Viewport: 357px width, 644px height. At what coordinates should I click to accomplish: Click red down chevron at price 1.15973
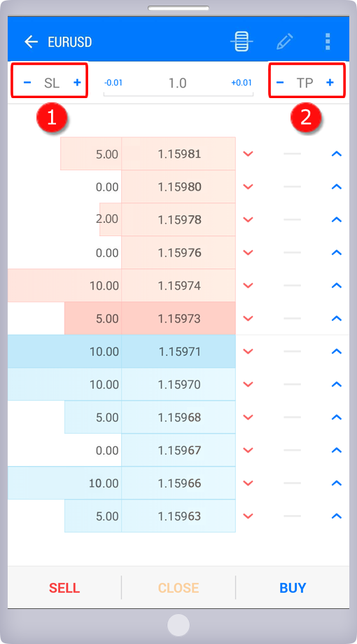[x=248, y=318]
